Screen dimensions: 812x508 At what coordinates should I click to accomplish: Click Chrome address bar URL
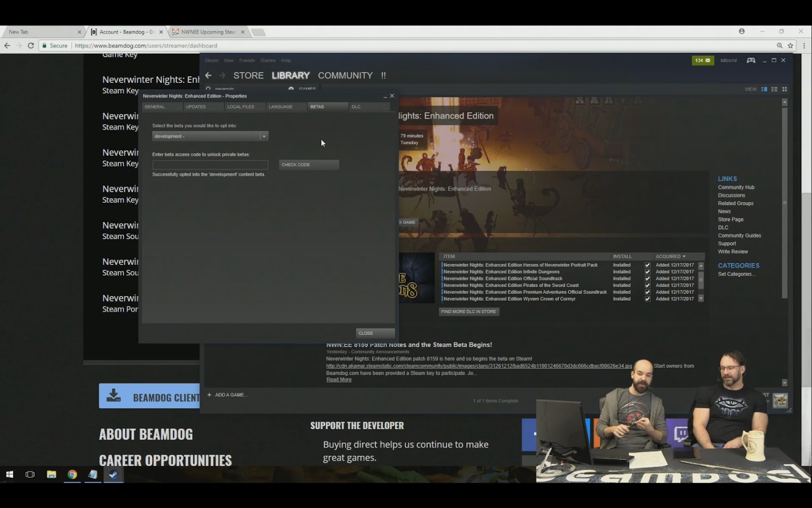pyautogui.click(x=146, y=46)
